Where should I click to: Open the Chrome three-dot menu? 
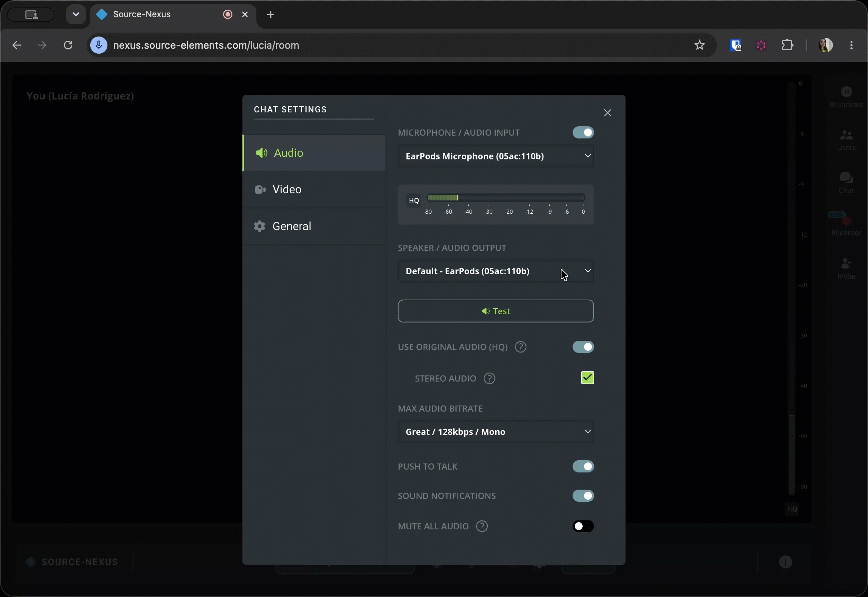tap(852, 45)
